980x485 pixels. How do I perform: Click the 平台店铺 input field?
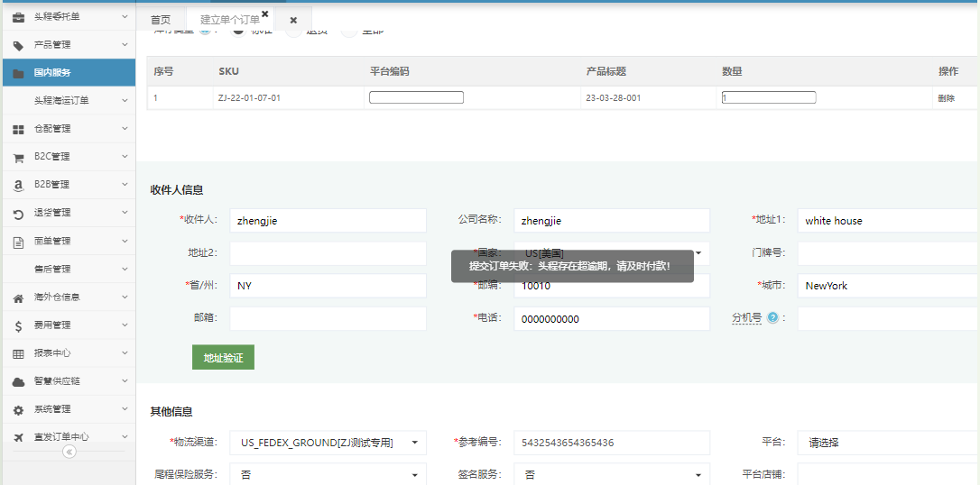pyautogui.click(x=888, y=475)
